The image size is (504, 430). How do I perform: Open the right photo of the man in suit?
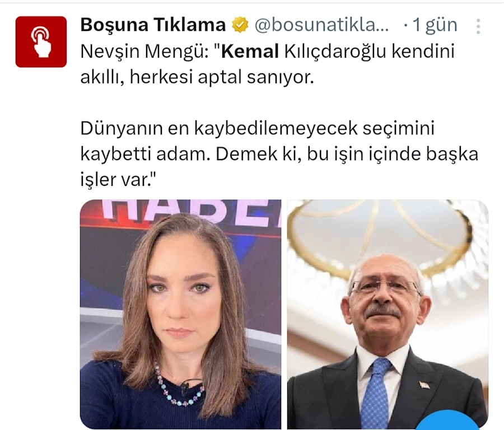(x=388, y=314)
